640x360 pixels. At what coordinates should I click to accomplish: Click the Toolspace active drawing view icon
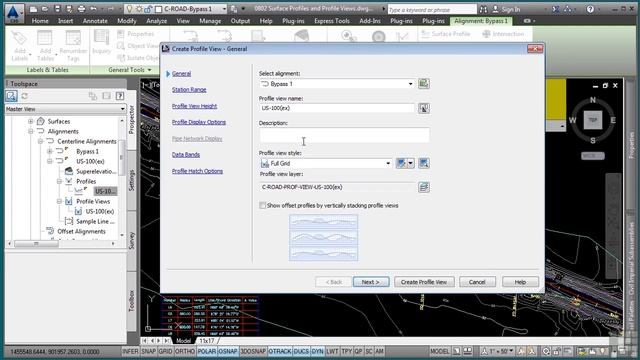point(11,96)
